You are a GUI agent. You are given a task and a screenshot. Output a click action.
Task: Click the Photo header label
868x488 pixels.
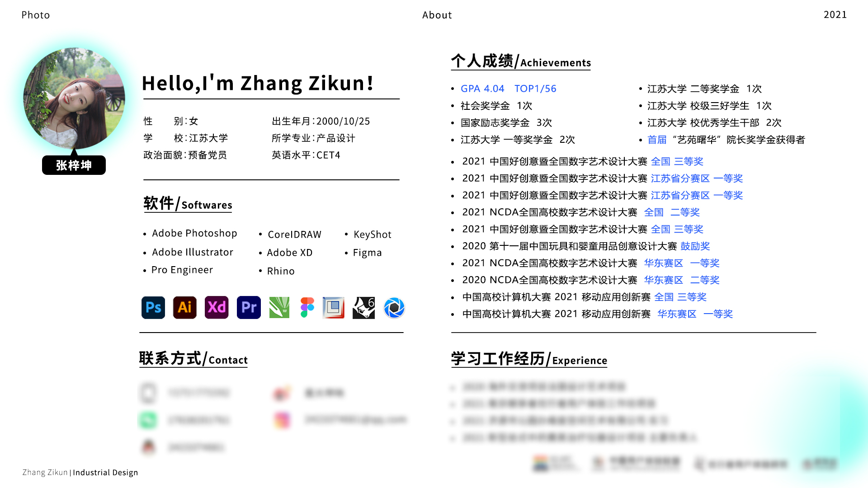(x=36, y=15)
